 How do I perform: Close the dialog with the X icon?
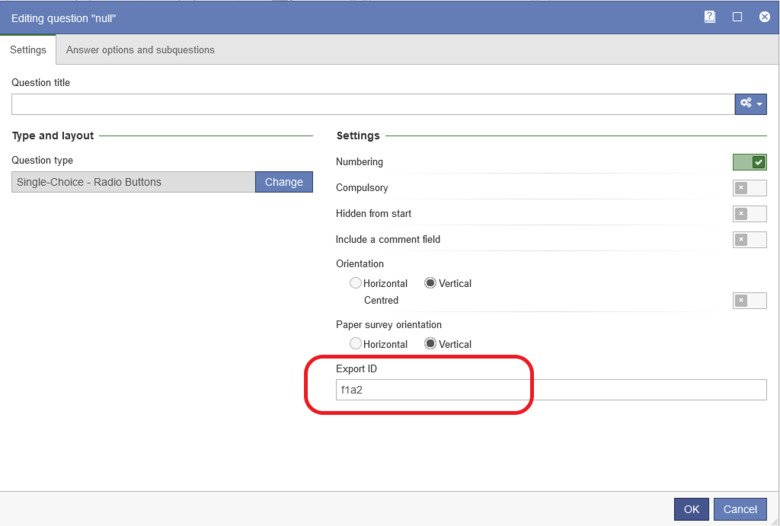click(x=765, y=17)
